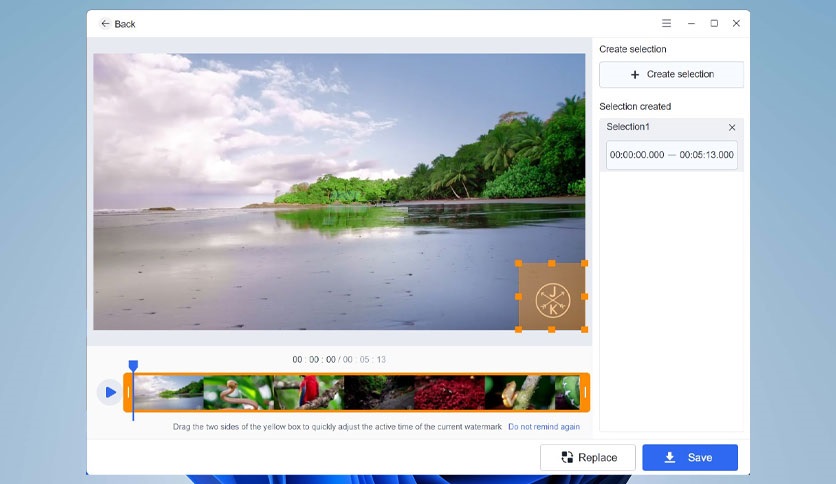The image size is (836, 484).
Task: Click the Back arrow icon
Action: [x=106, y=24]
